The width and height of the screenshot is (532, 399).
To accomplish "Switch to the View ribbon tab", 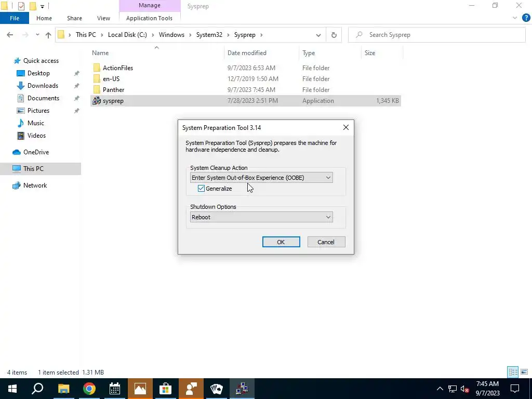I will [103, 18].
